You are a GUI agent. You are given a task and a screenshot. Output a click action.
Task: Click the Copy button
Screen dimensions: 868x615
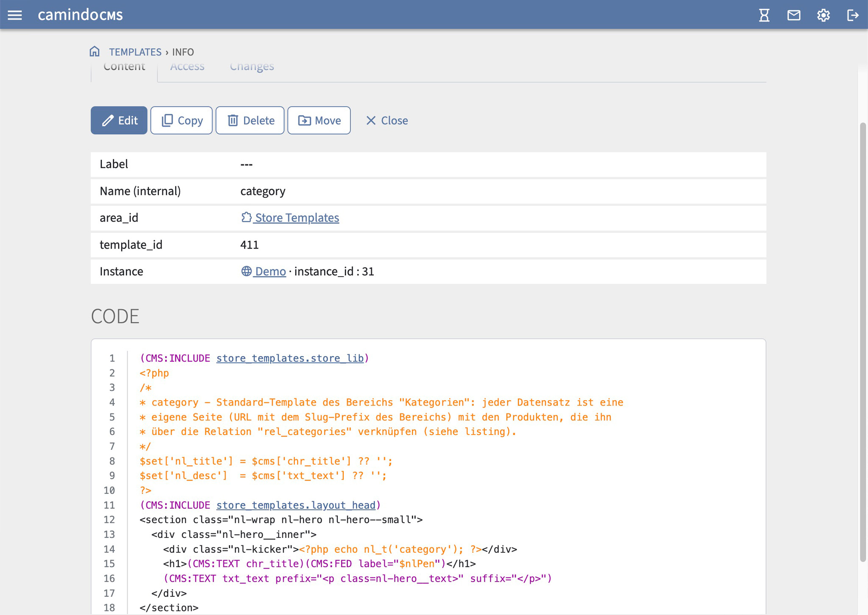tap(181, 120)
